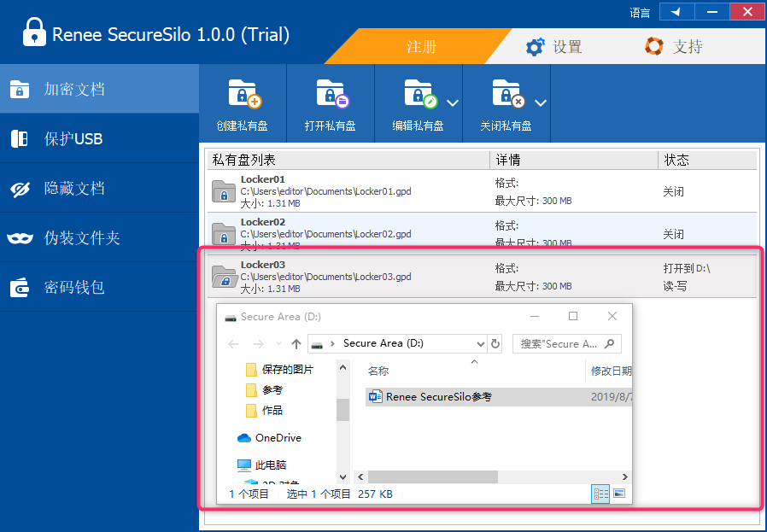Image resolution: width=767 pixels, height=532 pixels.
Task: Open 支持 support lifebuoy button
Action: [x=674, y=46]
